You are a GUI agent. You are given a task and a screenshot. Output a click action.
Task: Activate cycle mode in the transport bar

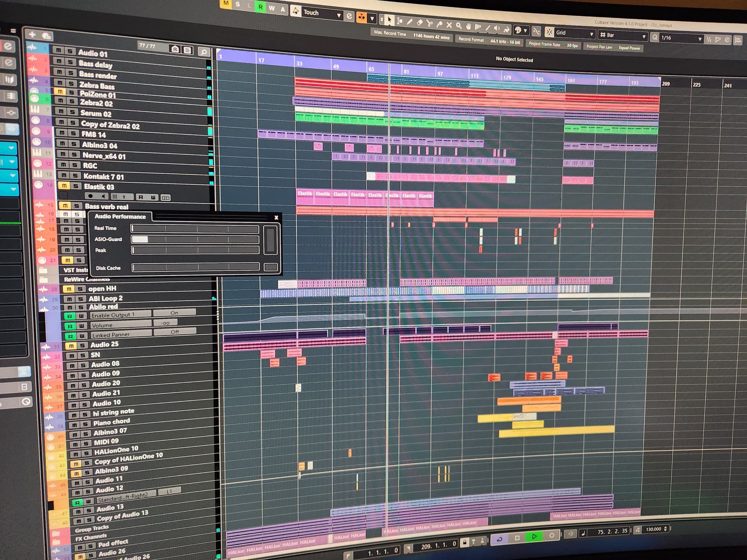pos(500,538)
